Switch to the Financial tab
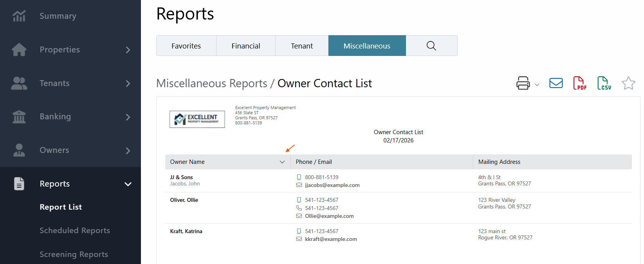 coord(246,46)
